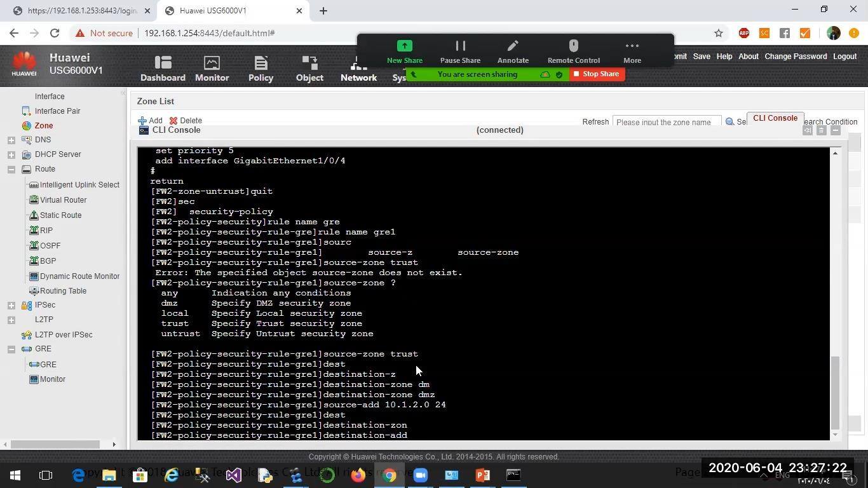
Task: Open the Monitor top menu
Action: point(212,69)
